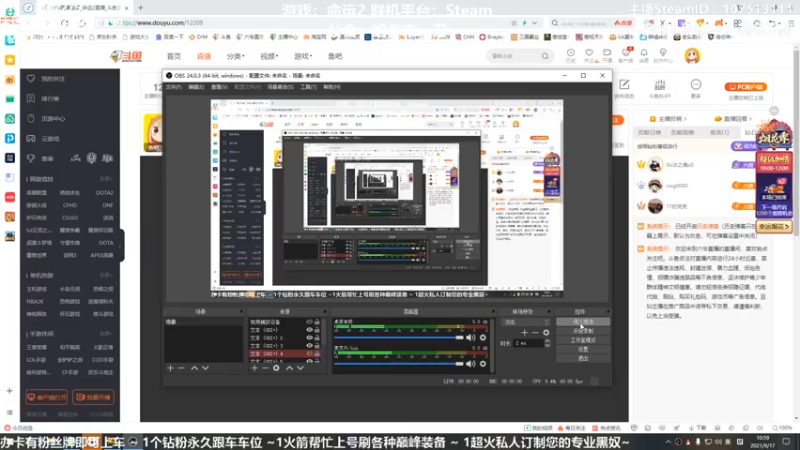This screenshot has height=450, width=800.
Task: Open the More ellipsis icon beside BUFF
Action: tap(696, 87)
